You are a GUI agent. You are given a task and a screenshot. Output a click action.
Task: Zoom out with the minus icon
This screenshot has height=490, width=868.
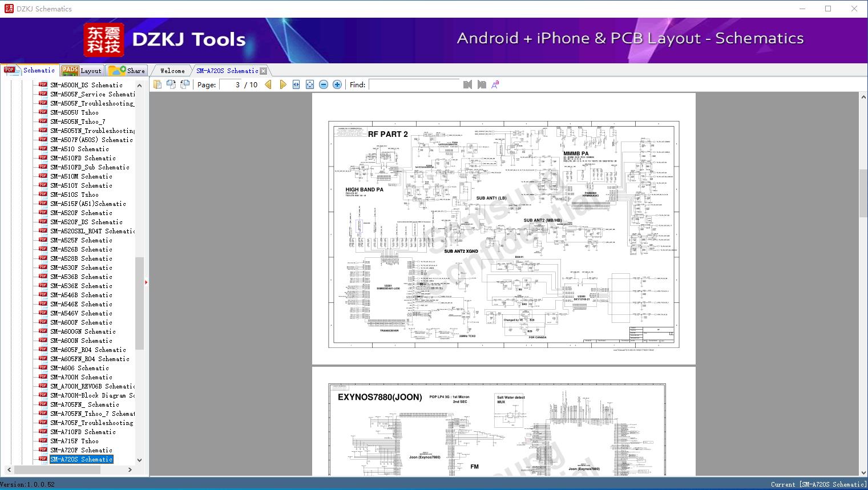pyautogui.click(x=324, y=84)
